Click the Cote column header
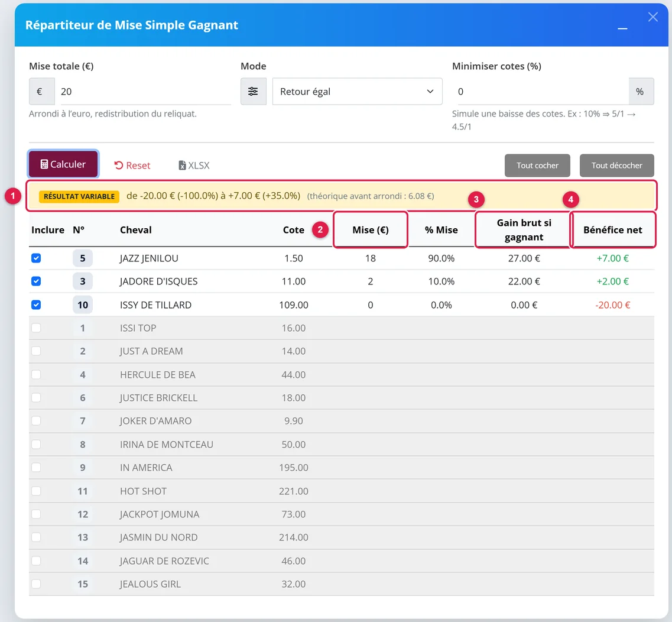 294,230
